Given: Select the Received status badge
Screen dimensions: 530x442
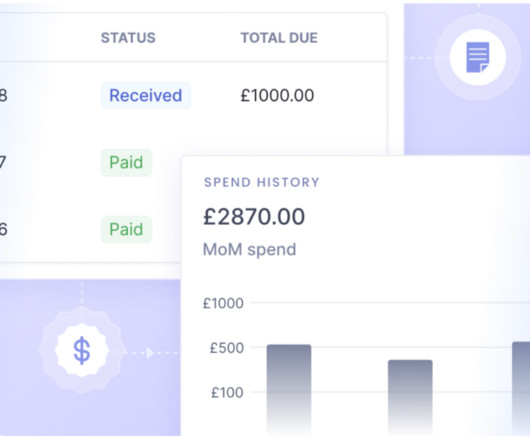Looking at the screenshot, I should [x=146, y=96].
